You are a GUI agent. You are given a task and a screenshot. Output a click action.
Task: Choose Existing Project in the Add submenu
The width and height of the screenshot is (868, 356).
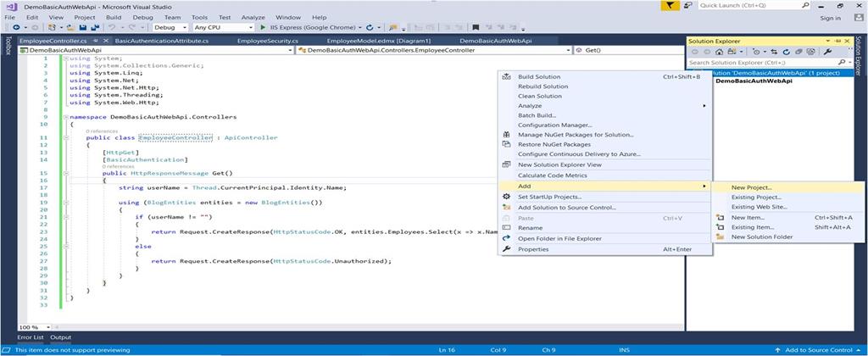(787, 197)
